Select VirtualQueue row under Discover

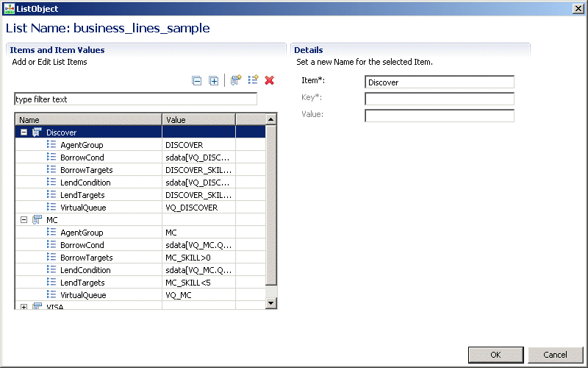(140, 208)
